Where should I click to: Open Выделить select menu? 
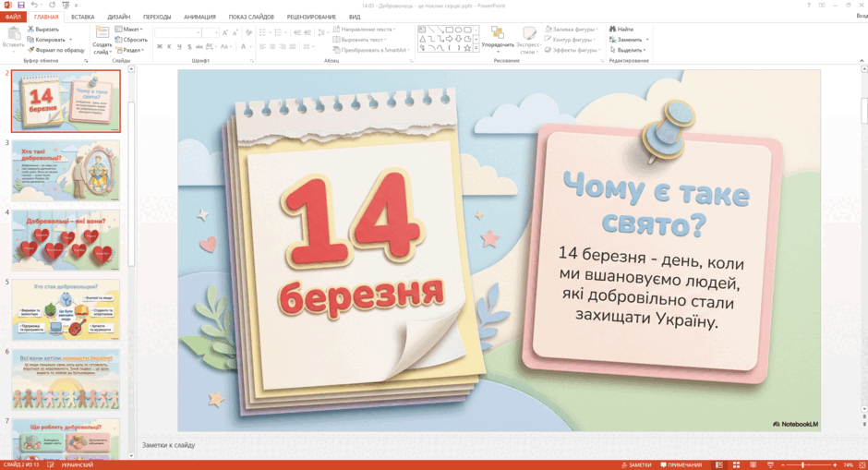(628, 50)
